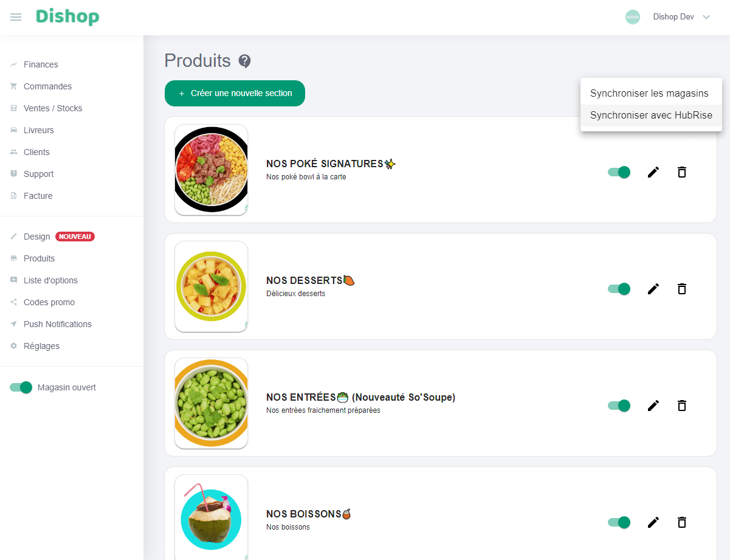This screenshot has height=560, width=730.
Task: Delete the NOS POKÉ SIGNATURES section
Action: [682, 172]
